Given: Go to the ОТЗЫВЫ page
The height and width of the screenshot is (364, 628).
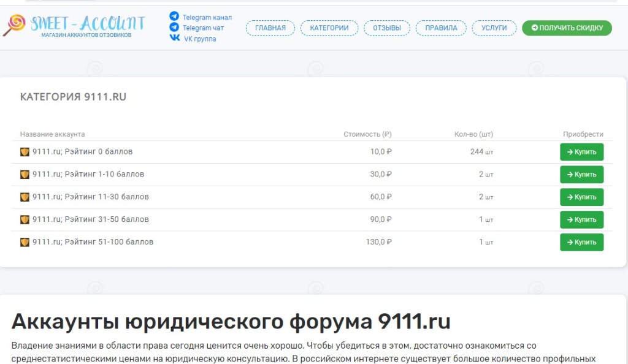Looking at the screenshot, I should (386, 28).
